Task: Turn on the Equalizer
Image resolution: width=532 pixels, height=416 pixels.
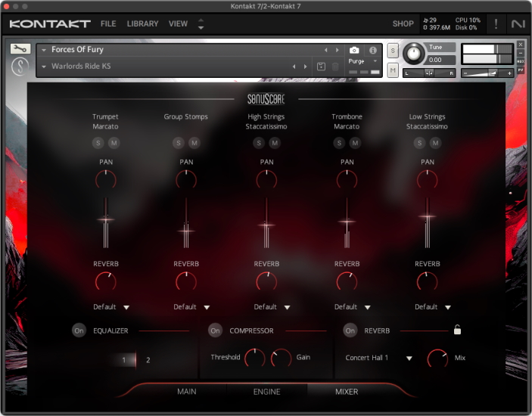Action: [79, 331]
